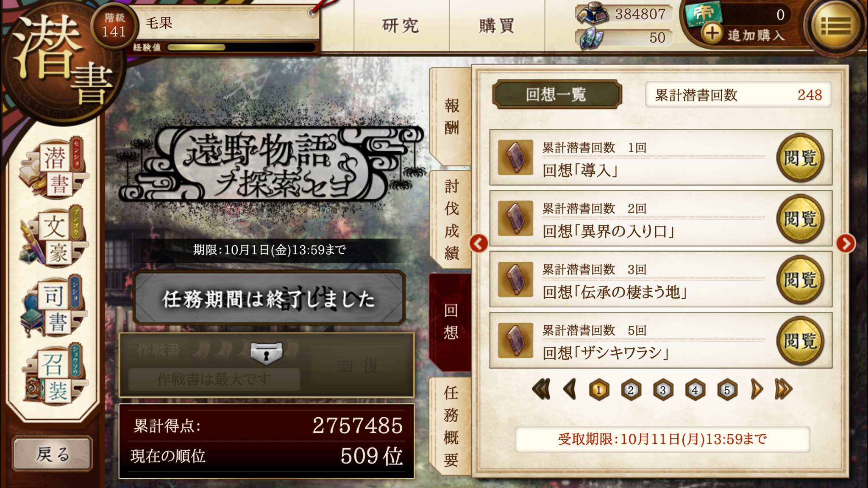
Task: Click the 経験値 progress bar
Action: (x=241, y=47)
